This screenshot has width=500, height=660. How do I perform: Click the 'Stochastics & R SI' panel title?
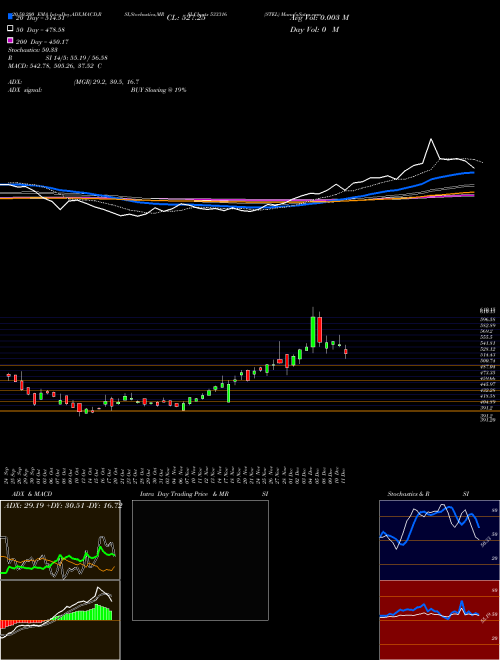428,494
